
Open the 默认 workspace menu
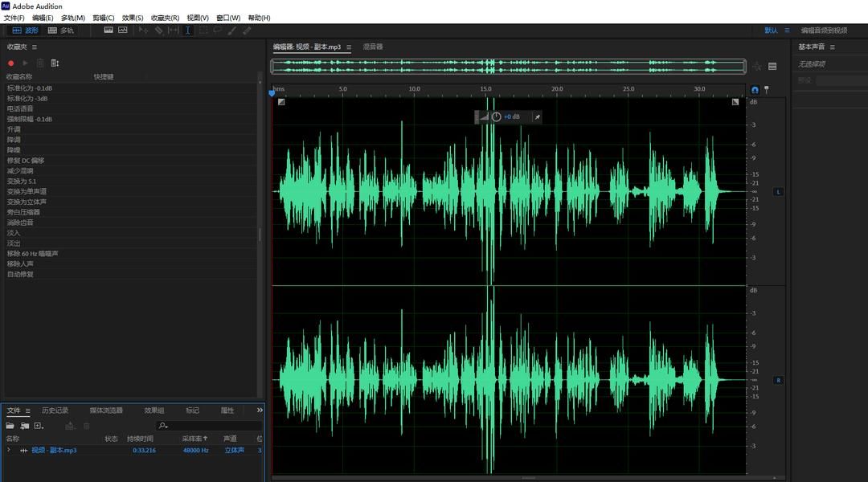click(x=787, y=31)
